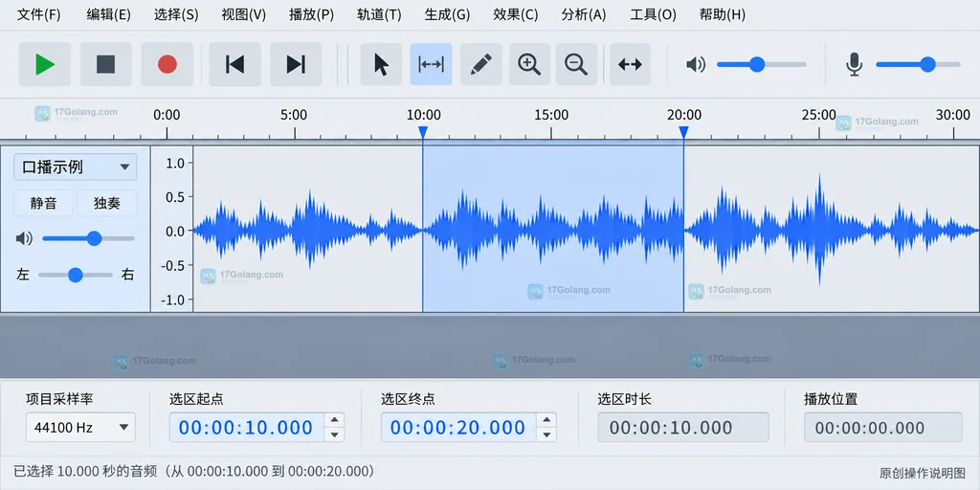980x490 pixels.
Task: Increase the 选区起点 time with up arrow
Action: click(x=335, y=420)
